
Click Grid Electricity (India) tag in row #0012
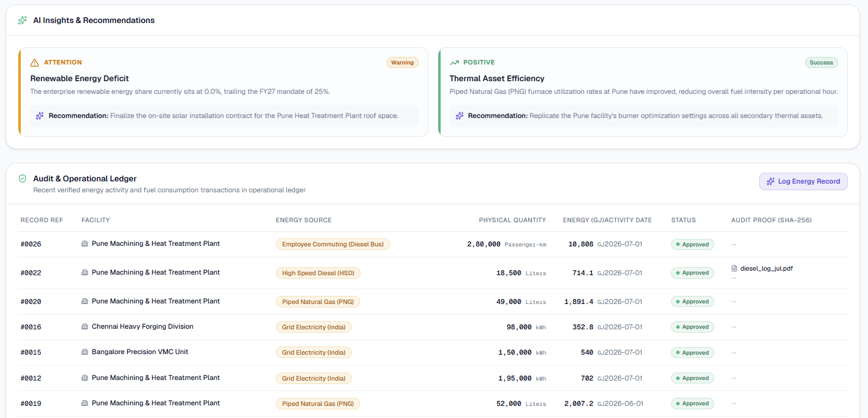coord(314,378)
